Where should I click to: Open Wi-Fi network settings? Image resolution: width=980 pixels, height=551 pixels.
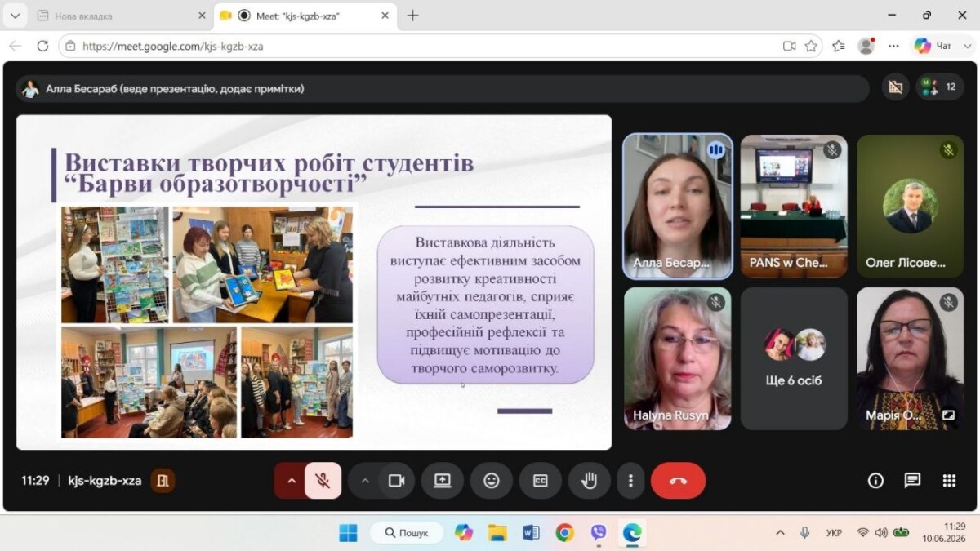862,533
